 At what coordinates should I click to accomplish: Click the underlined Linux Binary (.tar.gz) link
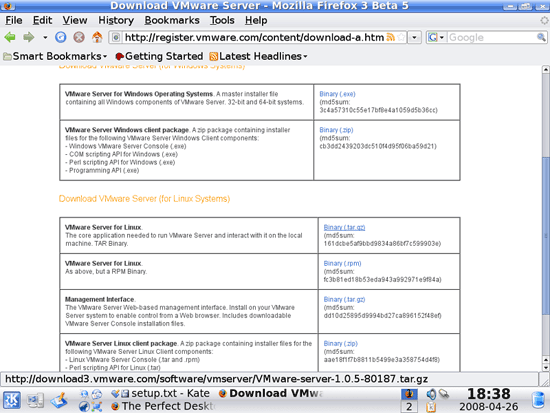pyautogui.click(x=344, y=227)
